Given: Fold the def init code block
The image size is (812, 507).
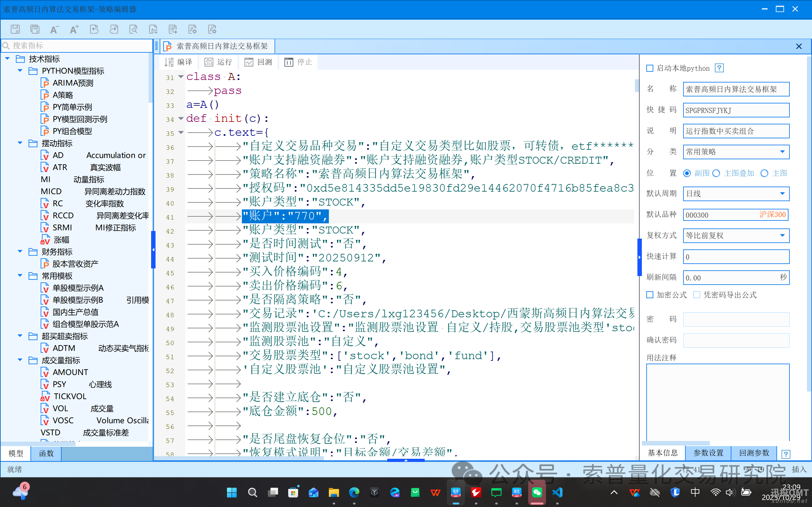Looking at the screenshot, I should click(x=181, y=118).
